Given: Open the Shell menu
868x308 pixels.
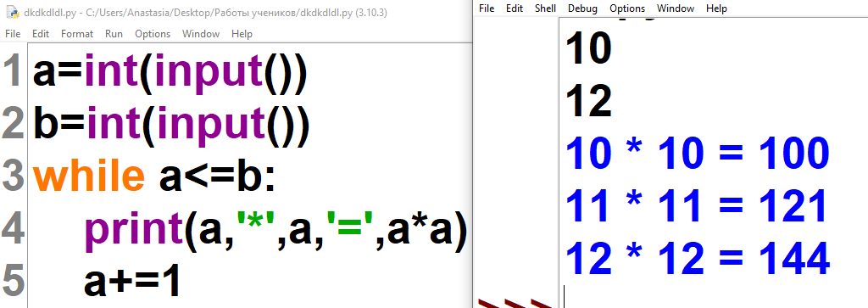Looking at the screenshot, I should click(x=546, y=8).
